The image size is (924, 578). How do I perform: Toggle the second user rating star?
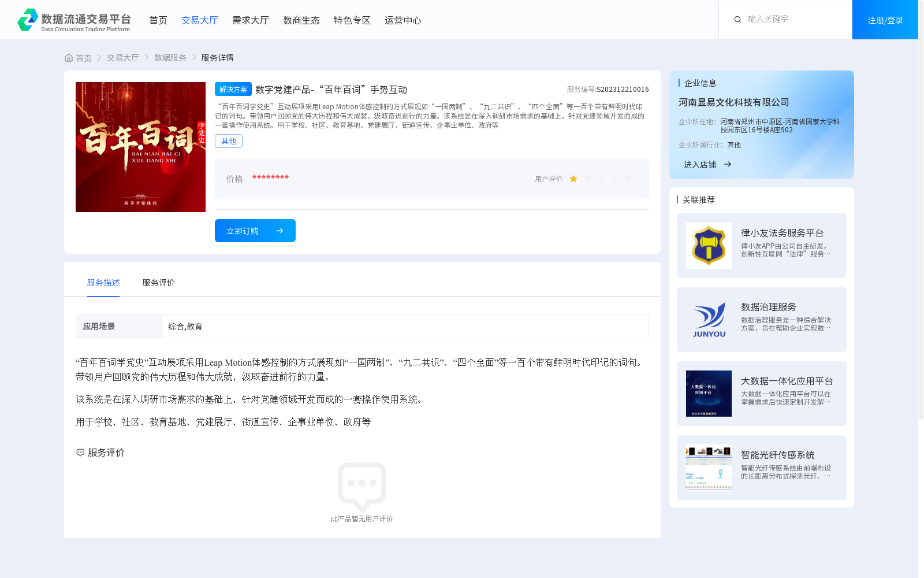[x=587, y=179]
